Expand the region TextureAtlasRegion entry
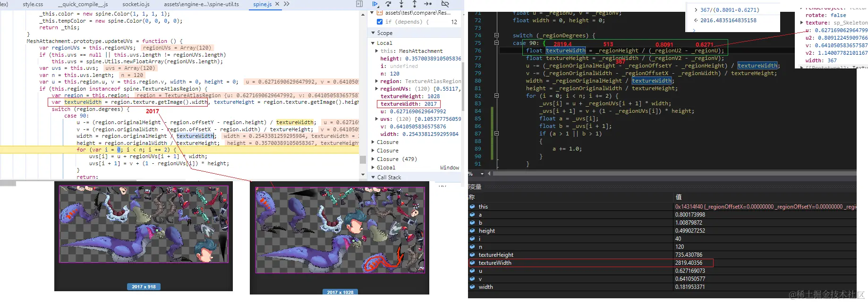Viewport: 868px width, 303px height. point(377,81)
